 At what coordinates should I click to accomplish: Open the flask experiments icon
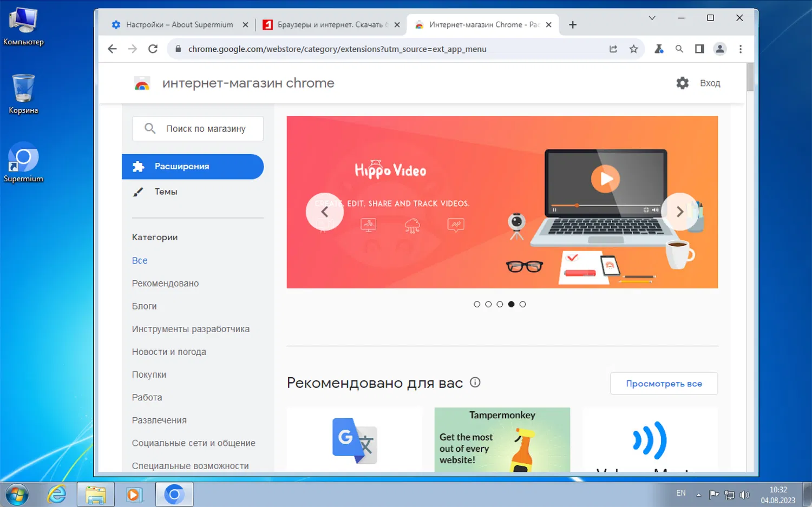click(x=659, y=49)
